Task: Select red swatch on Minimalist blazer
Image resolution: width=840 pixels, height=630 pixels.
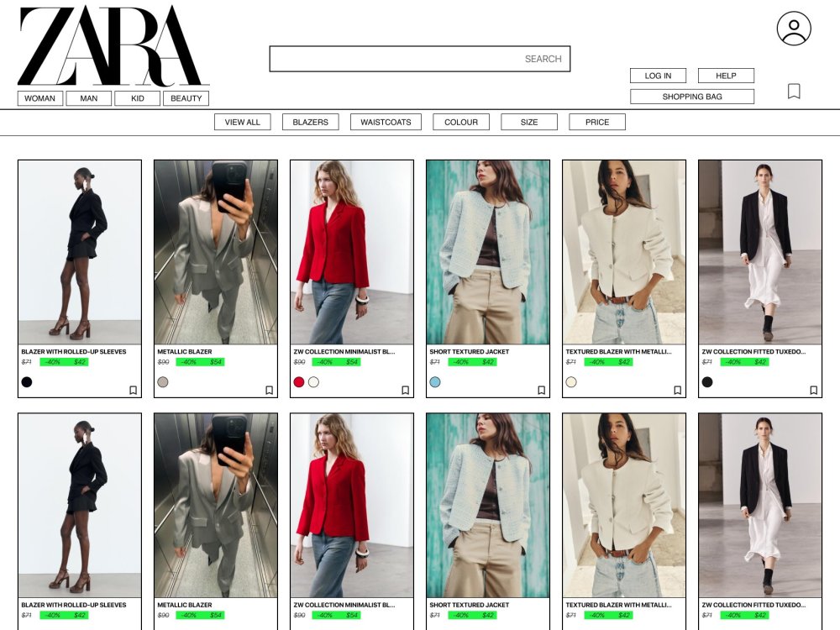Action: [x=299, y=382]
